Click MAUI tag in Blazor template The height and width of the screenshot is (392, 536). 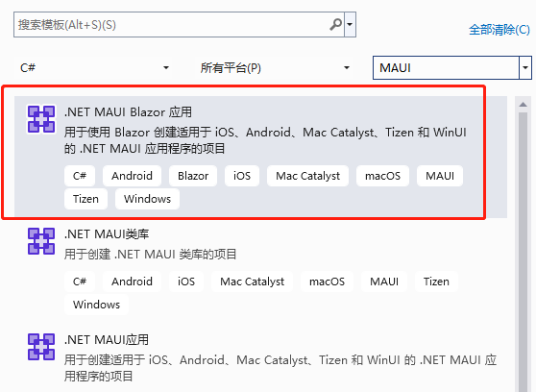(x=440, y=176)
